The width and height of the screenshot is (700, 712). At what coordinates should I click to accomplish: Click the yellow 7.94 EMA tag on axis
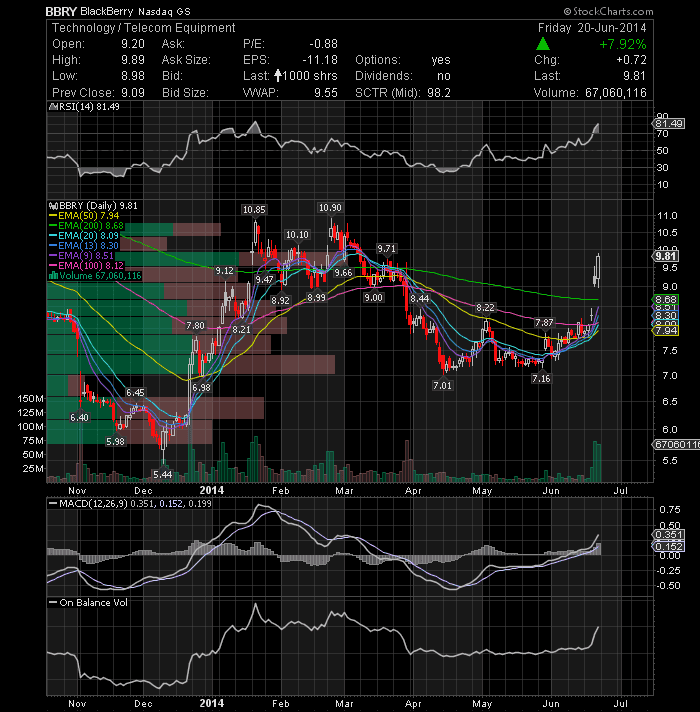point(665,331)
